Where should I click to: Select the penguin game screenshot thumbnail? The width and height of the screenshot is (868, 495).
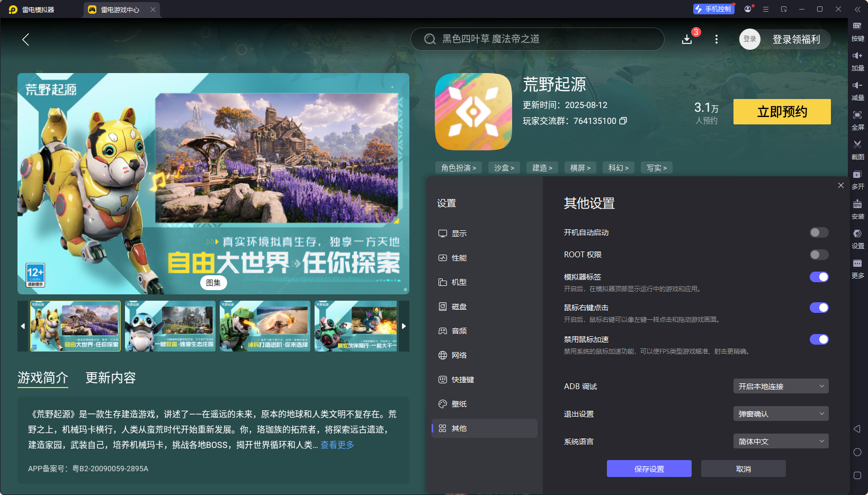click(x=169, y=326)
